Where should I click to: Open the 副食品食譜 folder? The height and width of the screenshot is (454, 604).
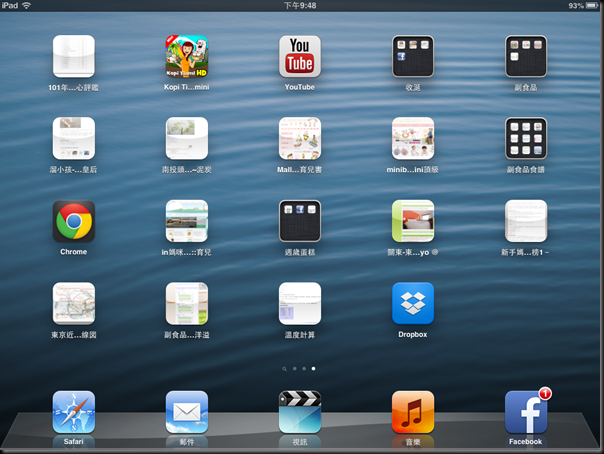tap(526, 138)
